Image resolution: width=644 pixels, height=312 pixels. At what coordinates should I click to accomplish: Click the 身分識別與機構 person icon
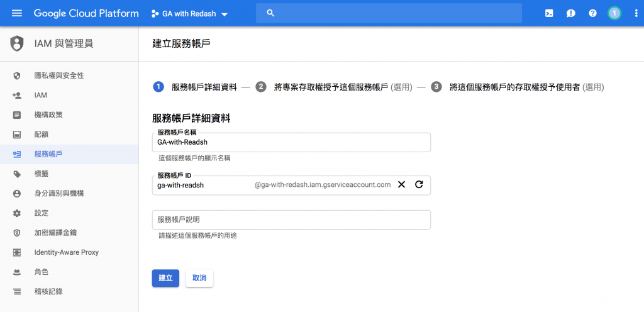tap(17, 193)
